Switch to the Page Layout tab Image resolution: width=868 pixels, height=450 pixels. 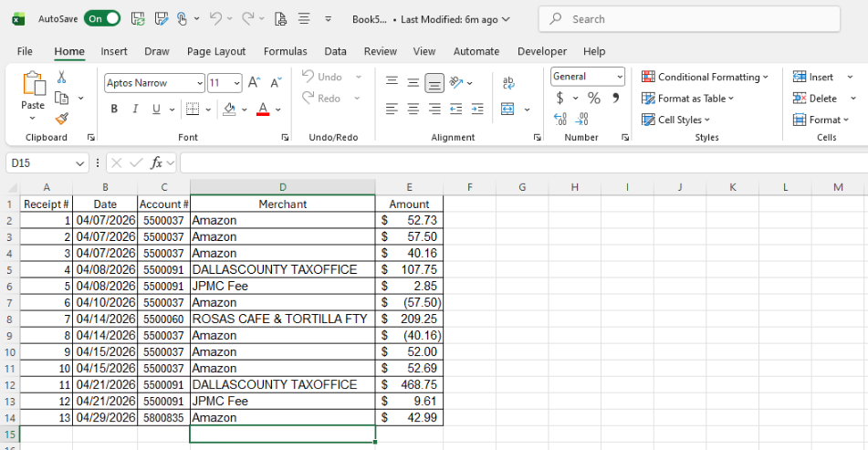[x=216, y=51]
